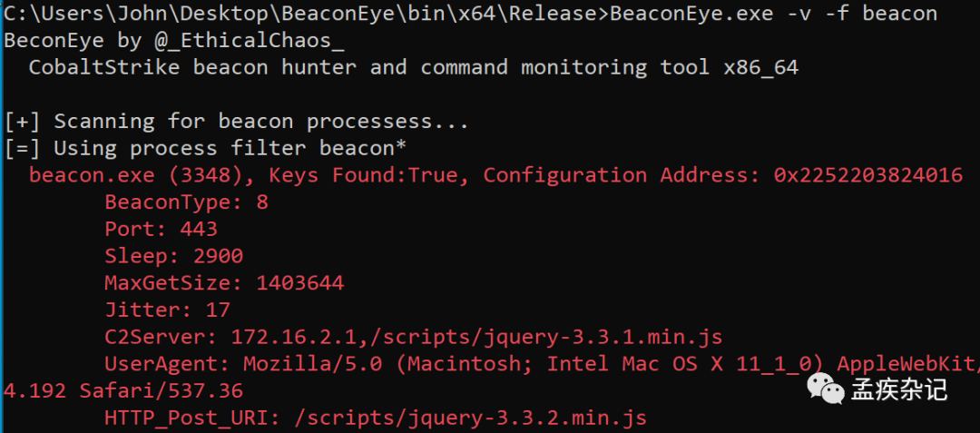Click the Safari/537.36 text
980x433 pixels.
point(162,391)
